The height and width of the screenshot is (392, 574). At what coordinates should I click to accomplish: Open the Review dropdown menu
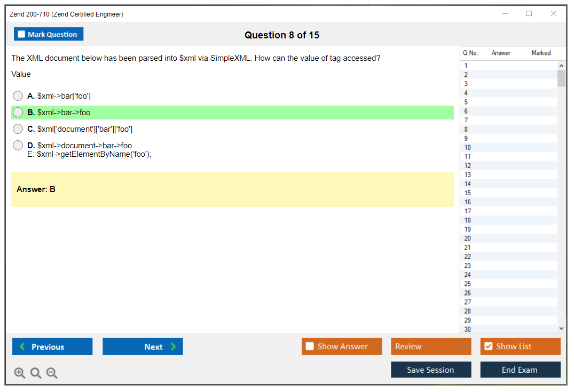(431, 347)
